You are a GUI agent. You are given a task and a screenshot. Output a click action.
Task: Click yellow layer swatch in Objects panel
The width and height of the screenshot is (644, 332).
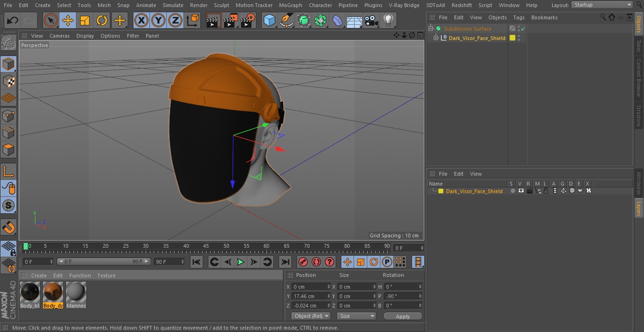pyautogui.click(x=512, y=38)
